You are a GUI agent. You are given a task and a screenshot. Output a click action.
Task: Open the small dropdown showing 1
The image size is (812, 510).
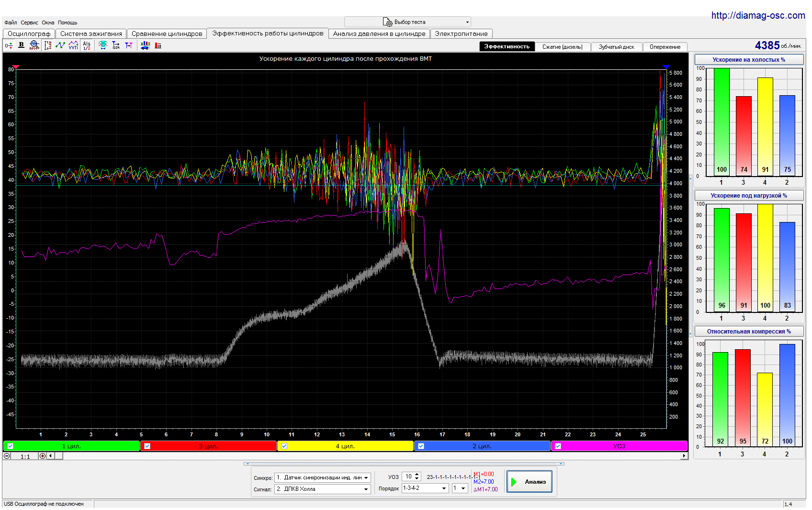460,488
